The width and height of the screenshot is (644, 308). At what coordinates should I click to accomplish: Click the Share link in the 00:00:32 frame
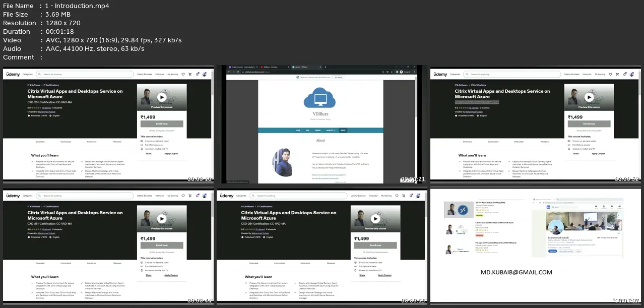pyautogui.click(x=576, y=154)
